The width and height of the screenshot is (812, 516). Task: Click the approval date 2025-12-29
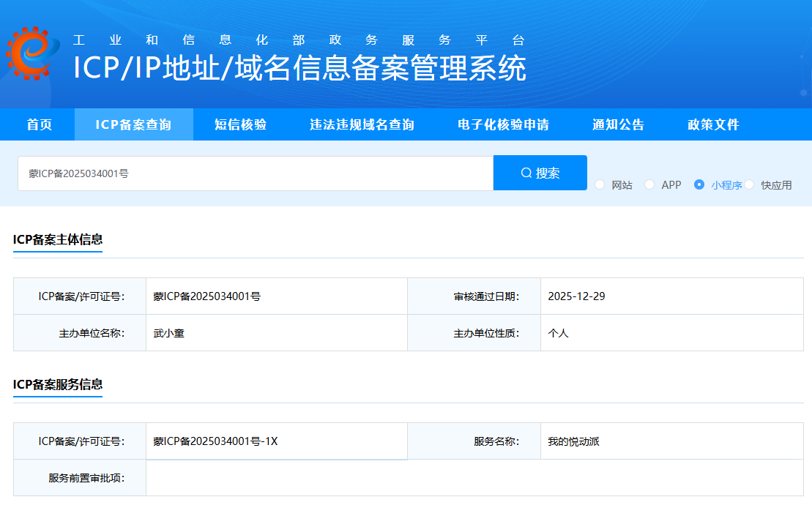coord(576,296)
